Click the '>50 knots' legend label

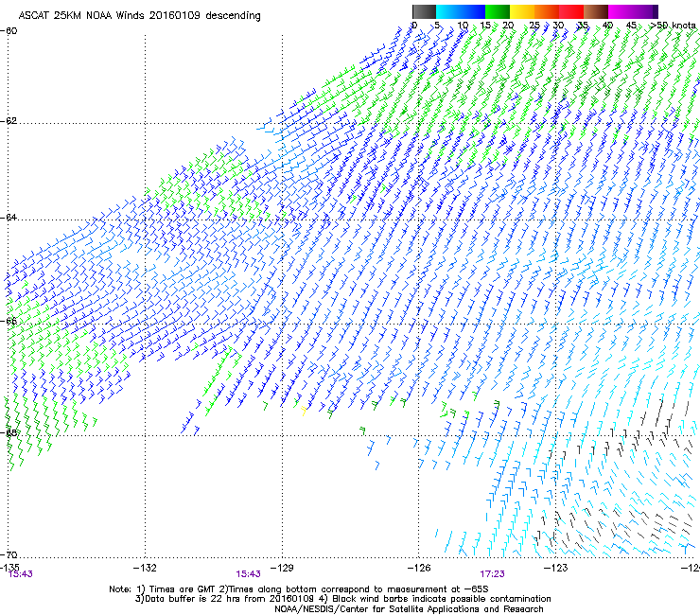pos(673,26)
